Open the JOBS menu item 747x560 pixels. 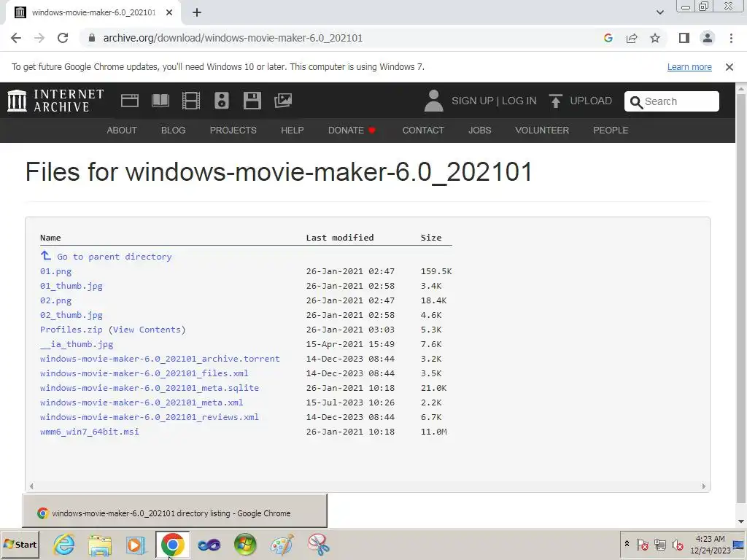pyautogui.click(x=480, y=130)
